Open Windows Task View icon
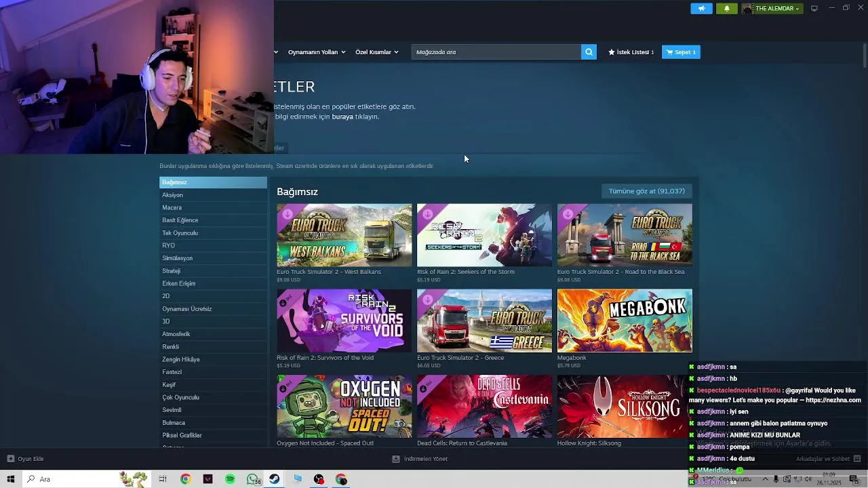Image resolution: width=868 pixels, height=488 pixels. coord(163,479)
